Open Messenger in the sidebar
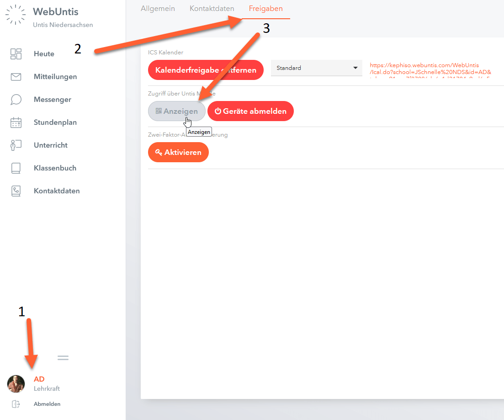504x420 pixels. pos(53,99)
